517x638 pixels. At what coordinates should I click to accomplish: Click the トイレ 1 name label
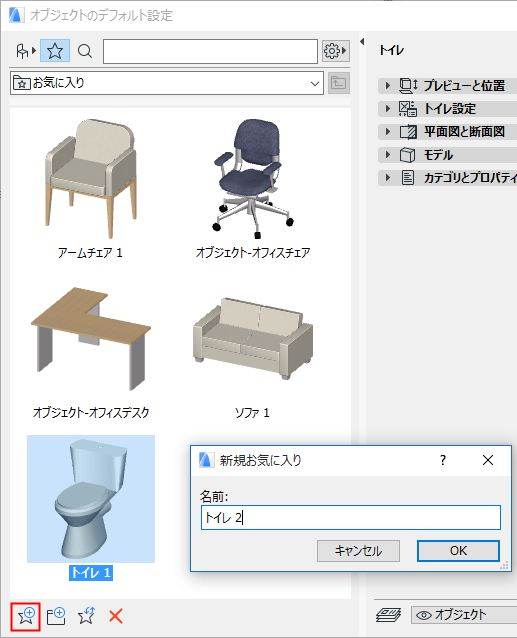tap(91, 573)
